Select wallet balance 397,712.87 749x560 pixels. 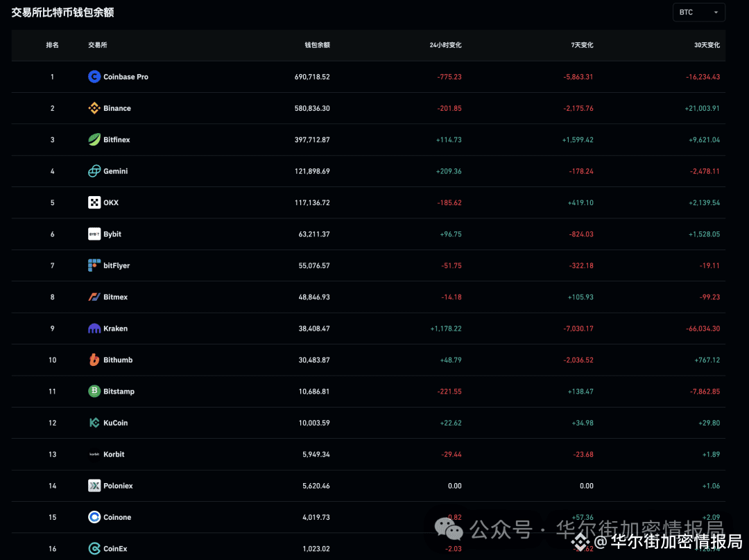312,140
